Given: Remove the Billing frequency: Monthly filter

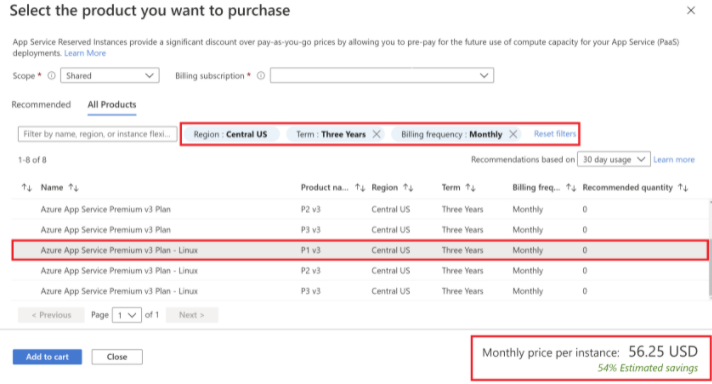Looking at the screenshot, I should pyautogui.click(x=513, y=134).
